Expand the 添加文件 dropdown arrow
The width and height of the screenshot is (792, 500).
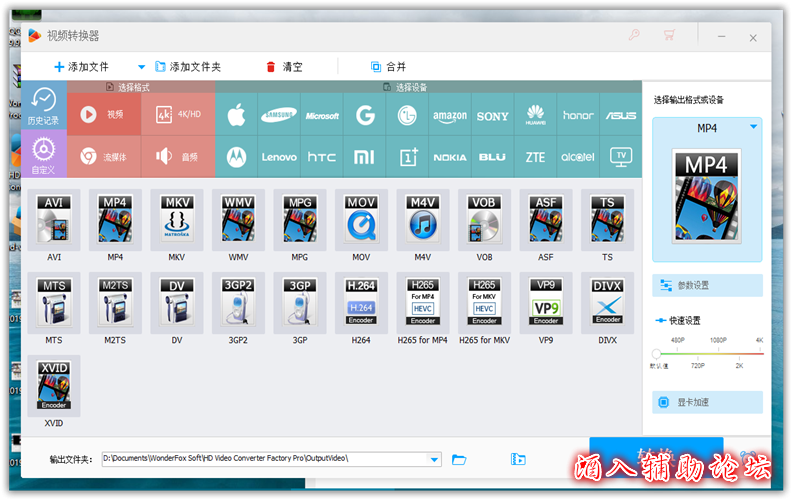[x=141, y=67]
